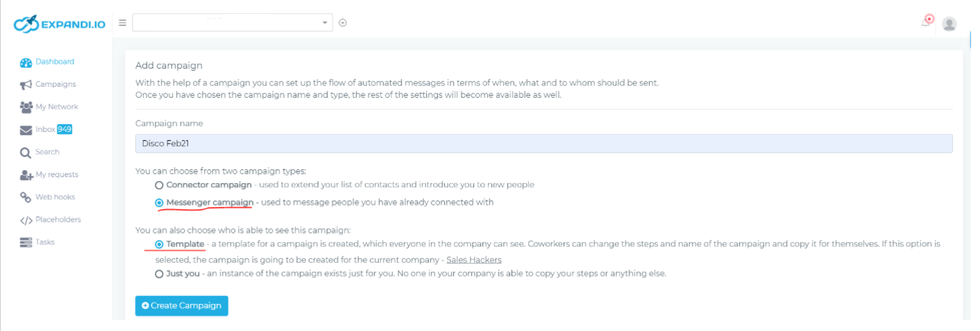Image resolution: width=980 pixels, height=331 pixels.
Task: Click inside the Campaign name field
Action: 543,144
